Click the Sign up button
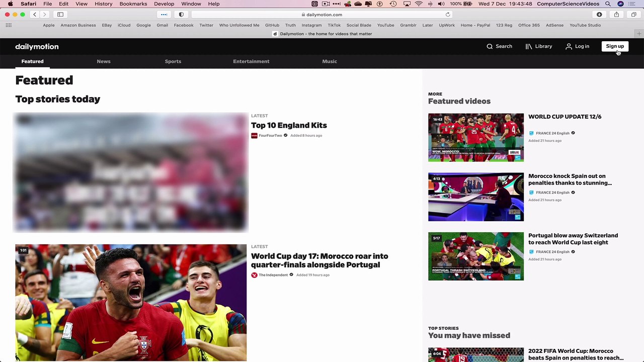The width and height of the screenshot is (644, 362). click(615, 46)
